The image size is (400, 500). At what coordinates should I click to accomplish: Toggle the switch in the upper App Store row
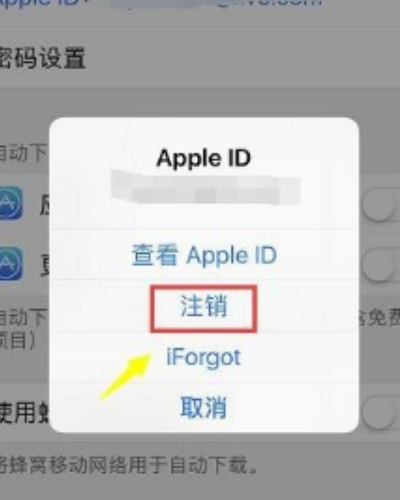click(x=380, y=203)
